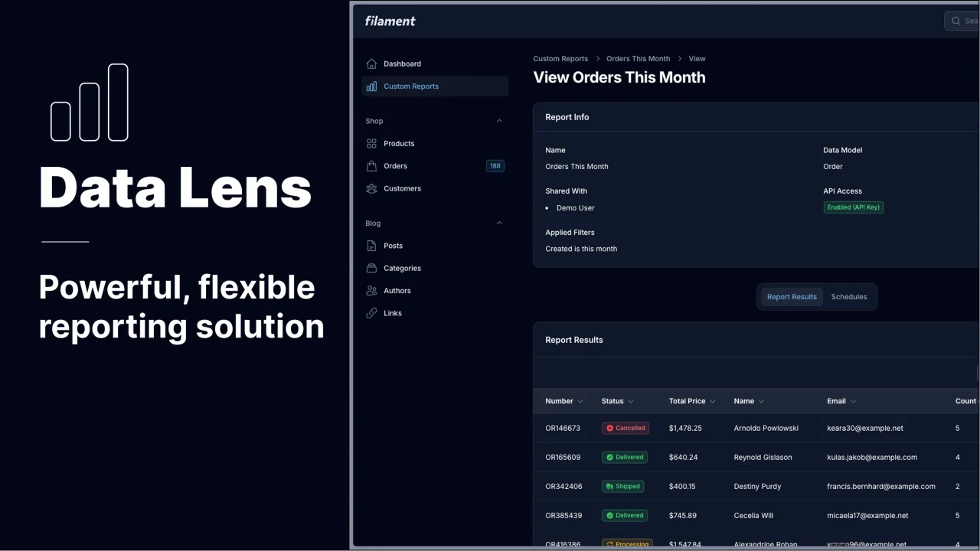Click the search magnifier icon
The image size is (980, 551).
954,21
